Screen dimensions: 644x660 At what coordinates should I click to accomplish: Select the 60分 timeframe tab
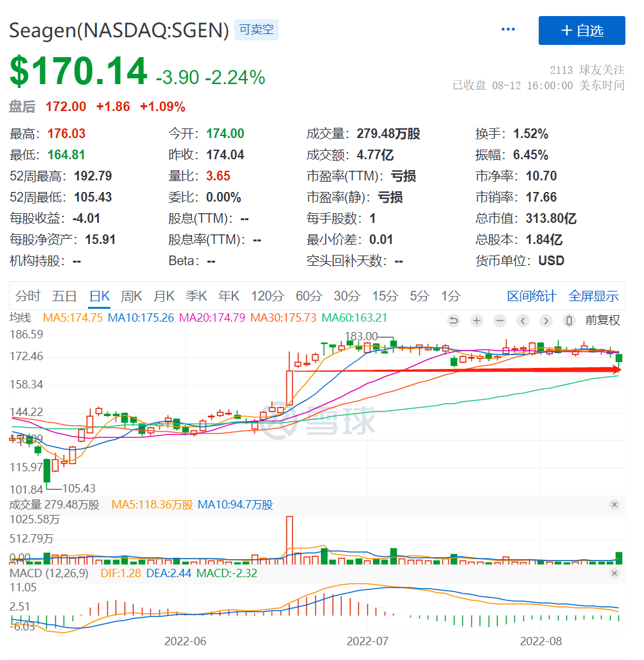(308, 296)
